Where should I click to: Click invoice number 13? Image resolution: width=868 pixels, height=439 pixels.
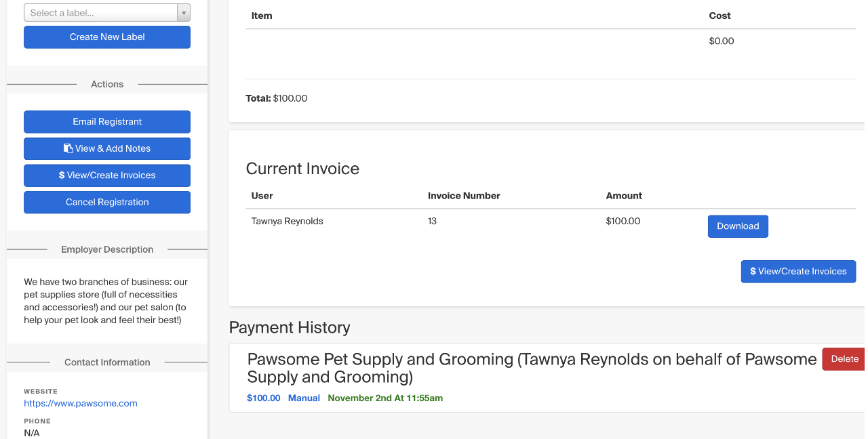(x=433, y=221)
